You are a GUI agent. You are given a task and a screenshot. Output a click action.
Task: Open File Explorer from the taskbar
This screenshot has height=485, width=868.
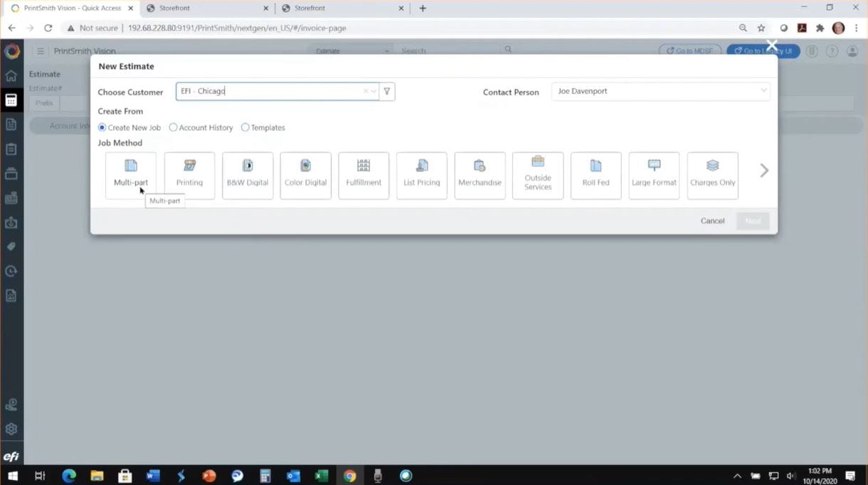tap(97, 476)
